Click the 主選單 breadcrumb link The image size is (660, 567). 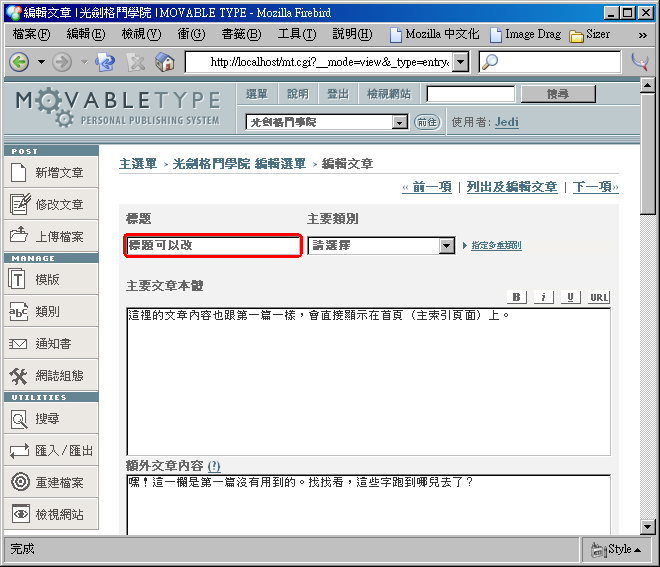[x=138, y=163]
